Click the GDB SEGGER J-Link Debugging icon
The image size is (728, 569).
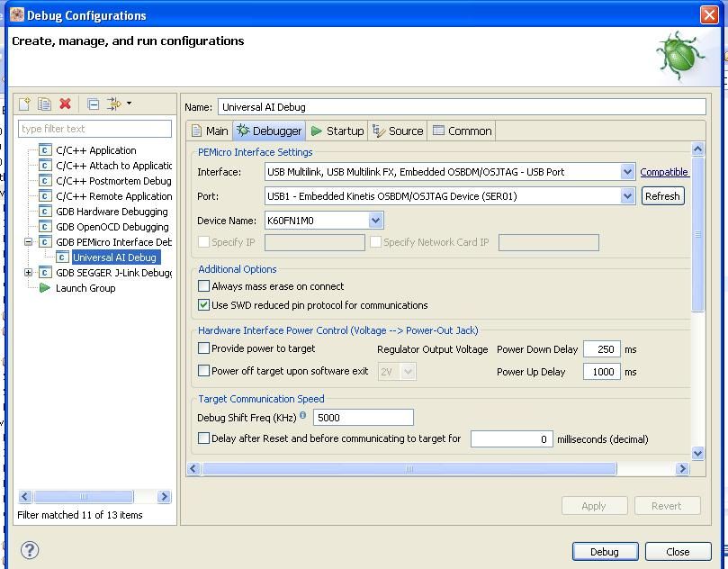pos(45,273)
